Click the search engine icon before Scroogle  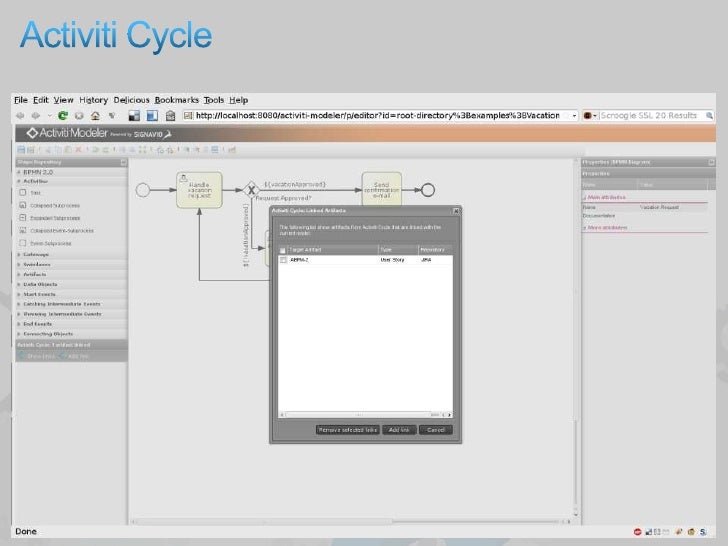pyautogui.click(x=587, y=116)
